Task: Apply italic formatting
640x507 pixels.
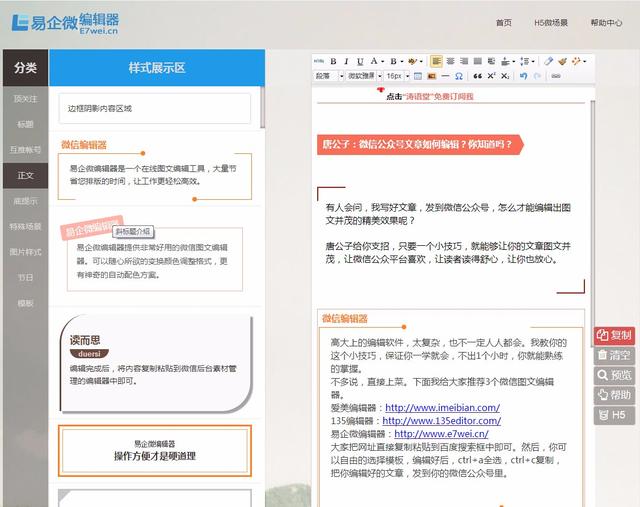Action: pos(346,61)
